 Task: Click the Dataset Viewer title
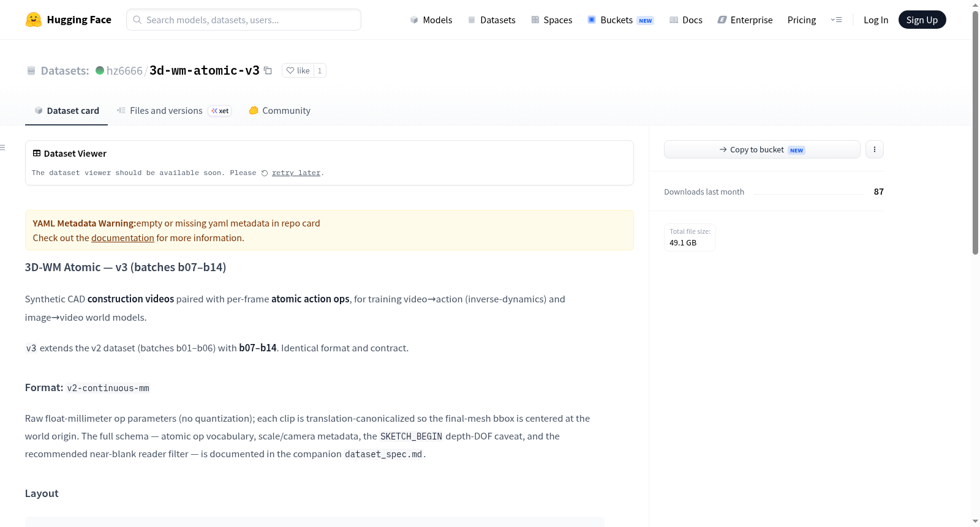click(75, 153)
